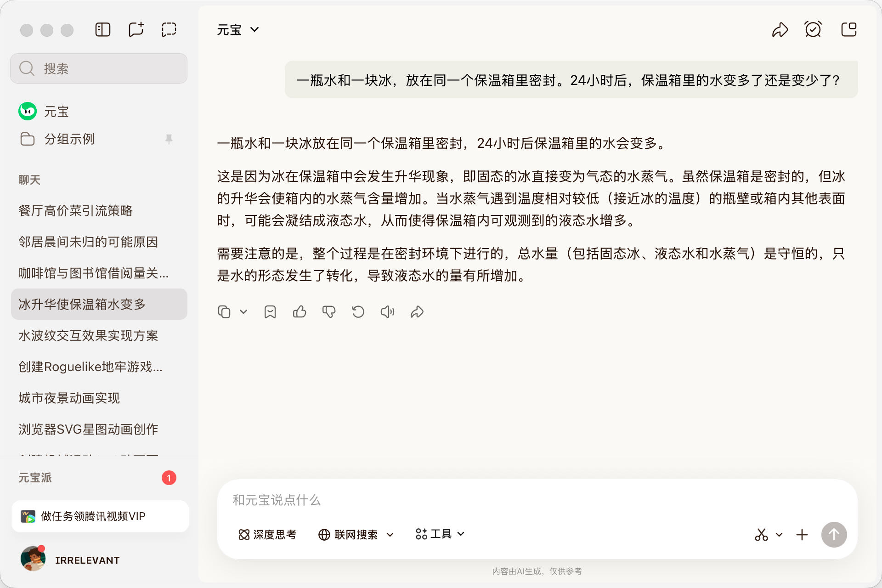Share the AI response
Image resolution: width=882 pixels, height=588 pixels.
pyautogui.click(x=417, y=311)
